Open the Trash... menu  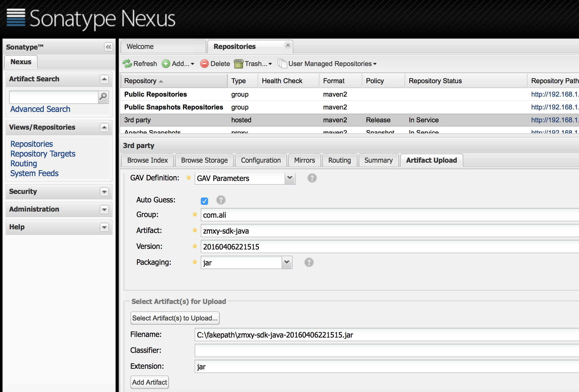(x=253, y=64)
